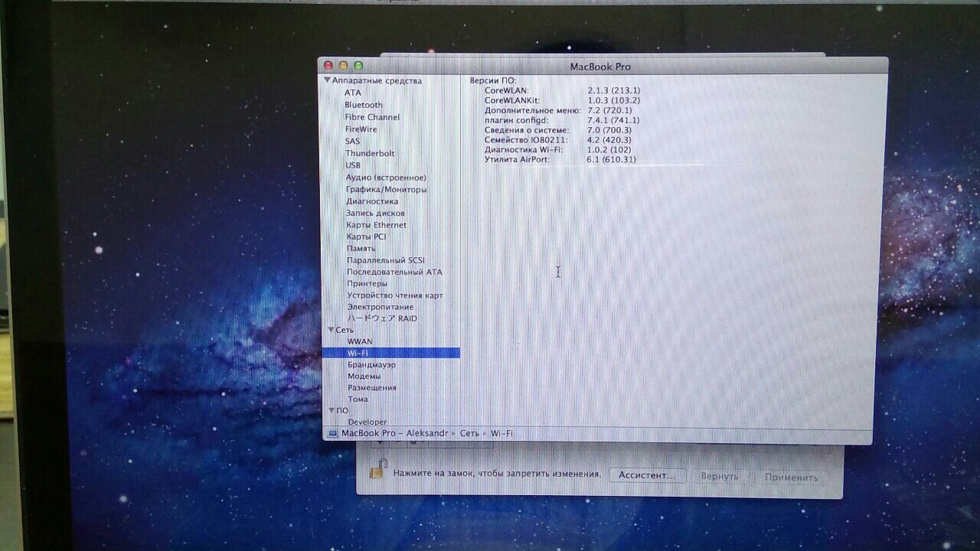Click the Дополнительное меню: label
The image size is (980, 551).
pyautogui.click(x=533, y=110)
